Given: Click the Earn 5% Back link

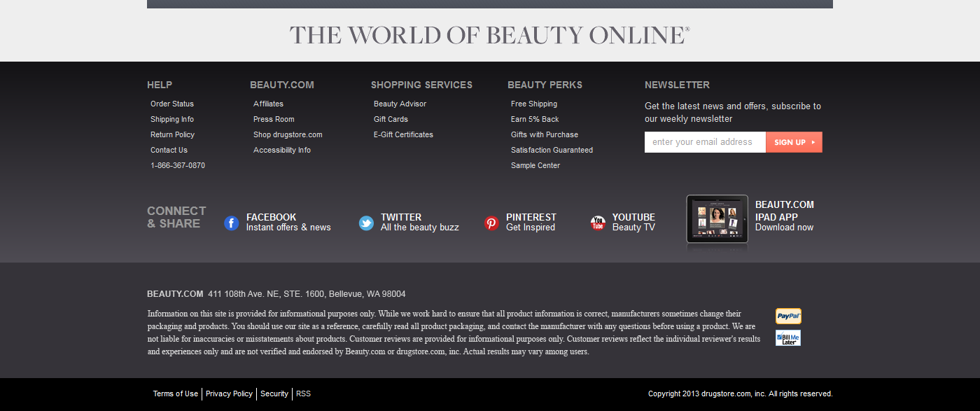Looking at the screenshot, I should tap(535, 119).
